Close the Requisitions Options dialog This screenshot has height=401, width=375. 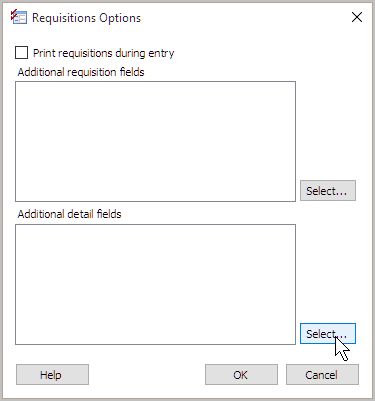[357, 17]
